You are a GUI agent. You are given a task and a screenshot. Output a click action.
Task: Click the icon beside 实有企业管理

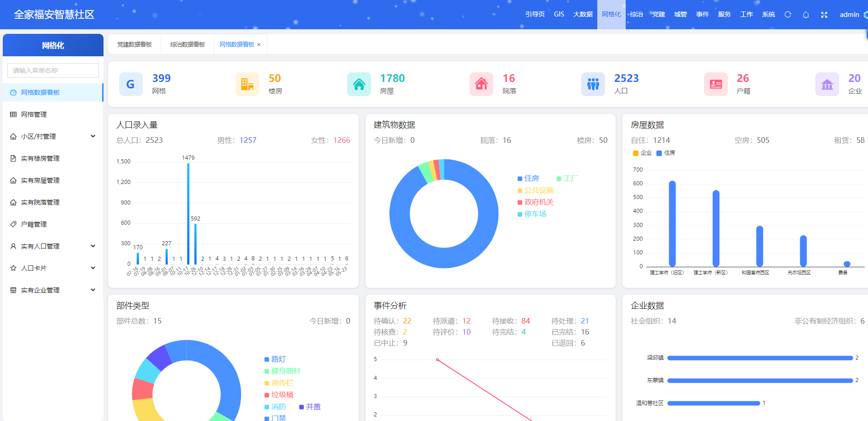(x=13, y=290)
